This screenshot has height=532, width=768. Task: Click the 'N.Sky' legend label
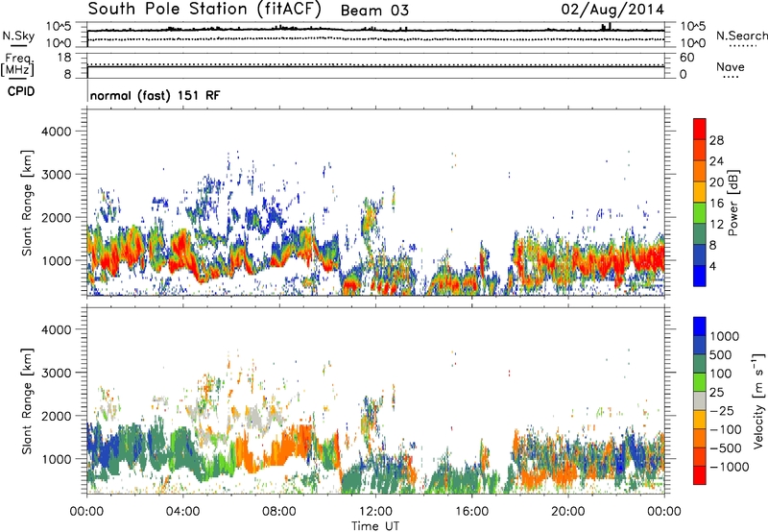tap(18, 36)
